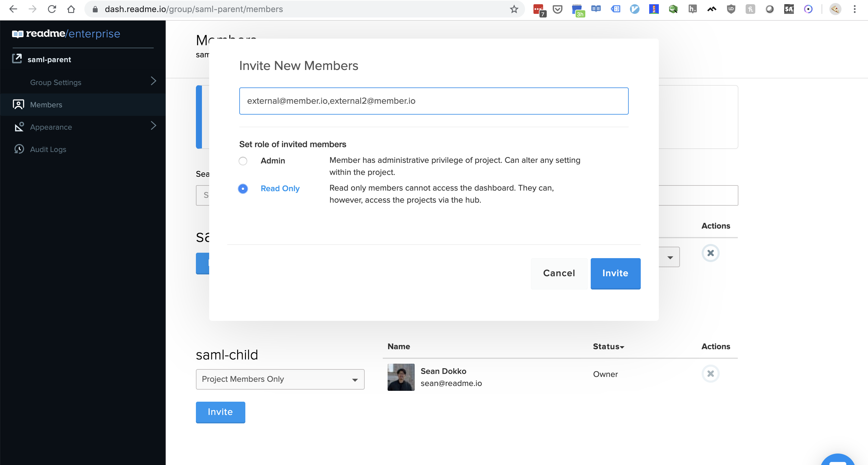This screenshot has width=868, height=465.
Task: Open Project Members Only dropdown
Action: 280,379
